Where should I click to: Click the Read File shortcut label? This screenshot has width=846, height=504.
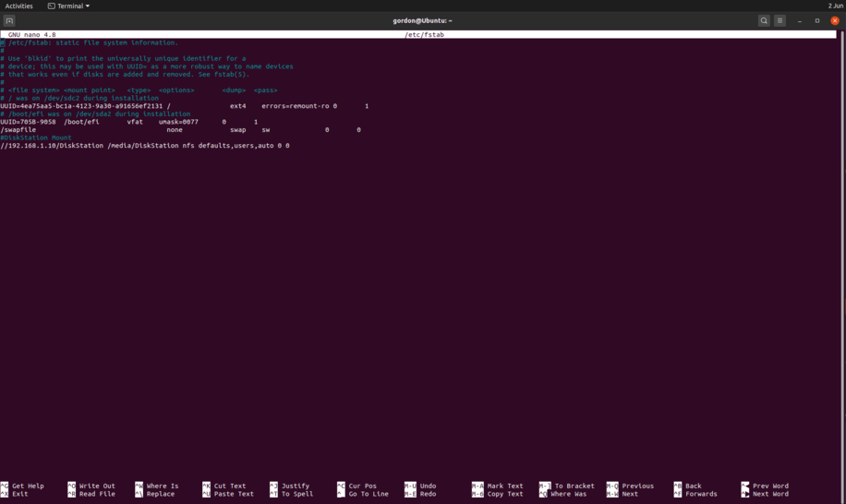97,494
